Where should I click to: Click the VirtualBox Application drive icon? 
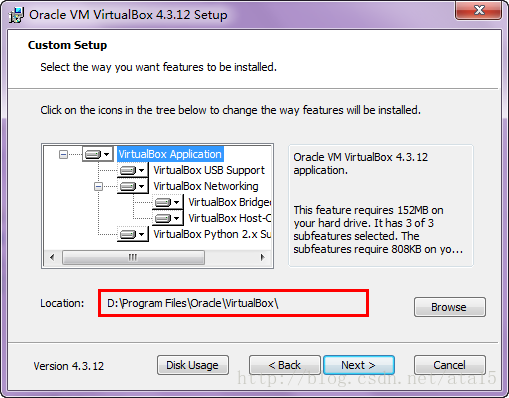(x=97, y=154)
